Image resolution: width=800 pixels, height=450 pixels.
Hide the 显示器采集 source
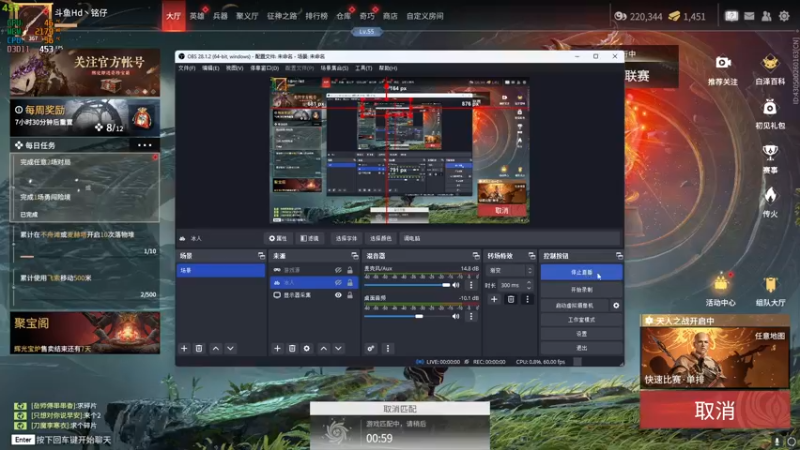coord(338,295)
